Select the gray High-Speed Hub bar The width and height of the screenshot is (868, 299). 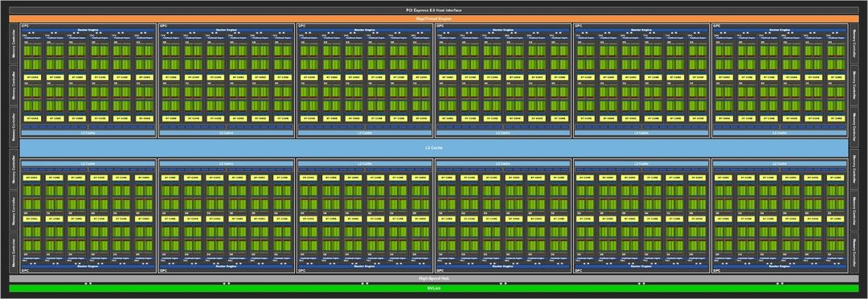(434, 278)
